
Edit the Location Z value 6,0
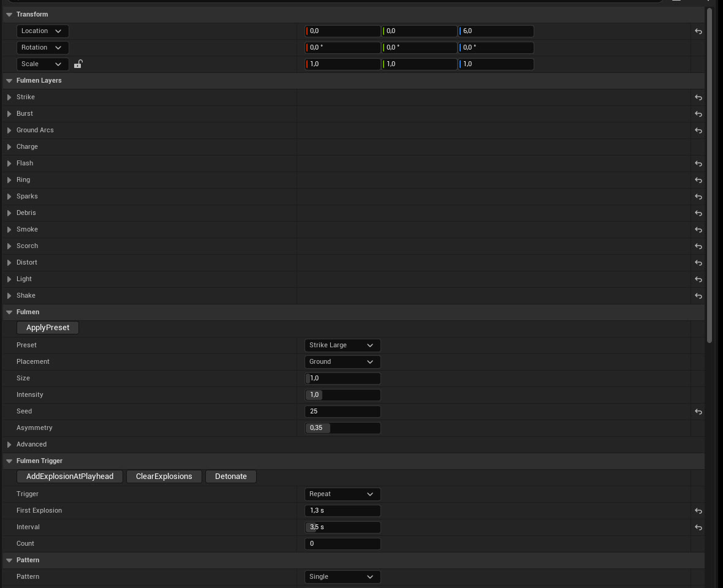[x=496, y=31]
